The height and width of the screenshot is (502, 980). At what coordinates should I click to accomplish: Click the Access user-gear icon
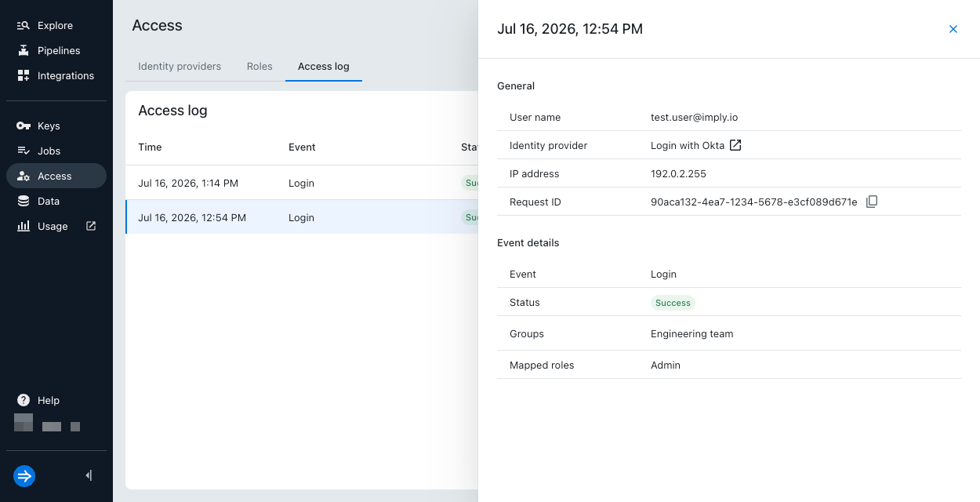[x=24, y=176]
